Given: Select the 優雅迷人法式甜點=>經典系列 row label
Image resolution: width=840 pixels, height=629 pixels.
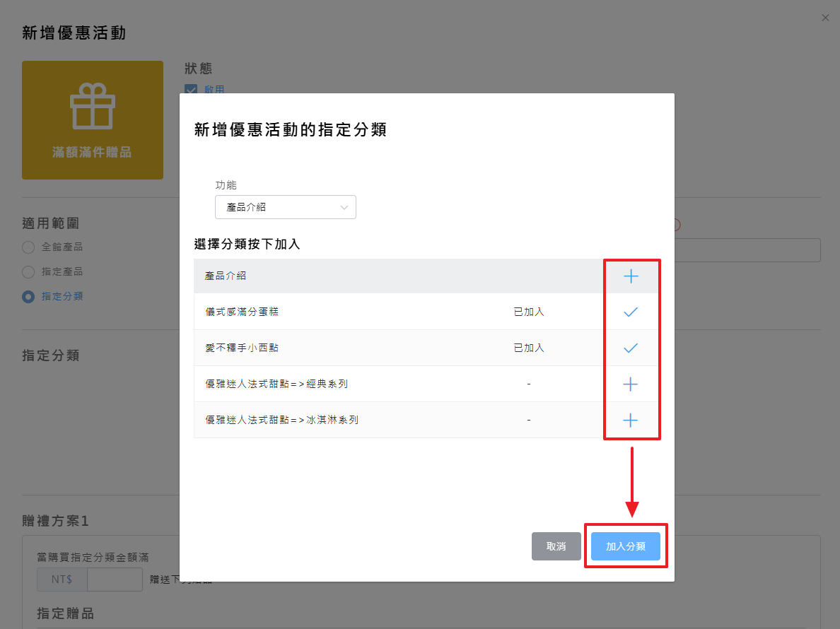Looking at the screenshot, I should pos(276,384).
